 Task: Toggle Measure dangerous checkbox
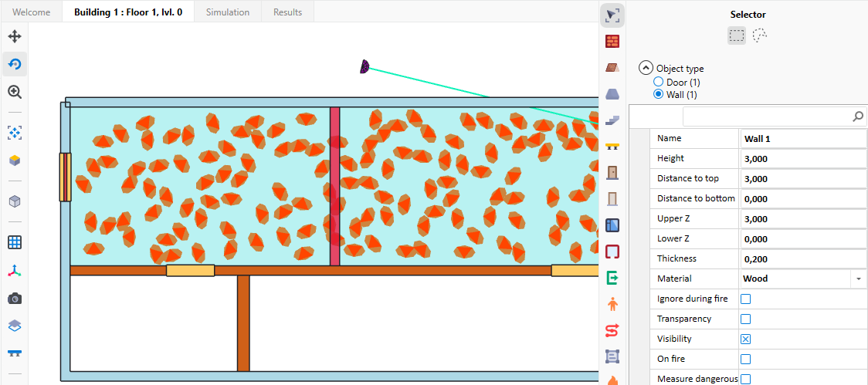click(746, 379)
